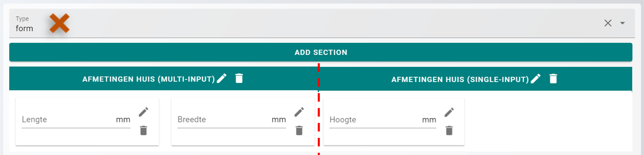This screenshot has height=155, width=644.
Task: Click the orange X mark beside form
Action: (59, 23)
